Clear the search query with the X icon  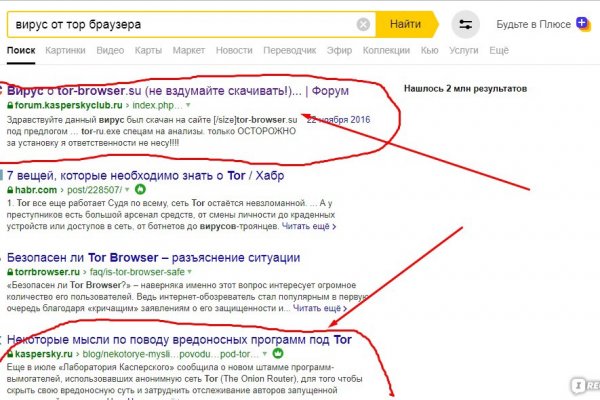[363, 24]
